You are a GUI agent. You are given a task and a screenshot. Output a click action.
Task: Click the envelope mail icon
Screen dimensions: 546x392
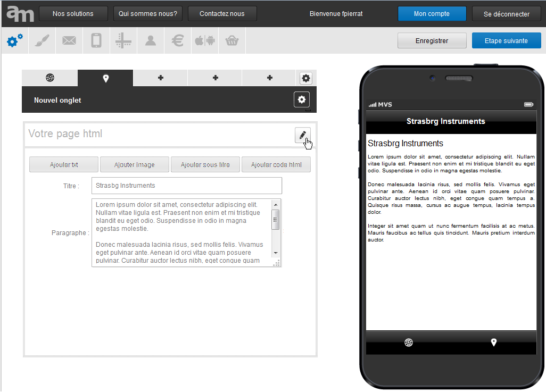[x=69, y=40]
